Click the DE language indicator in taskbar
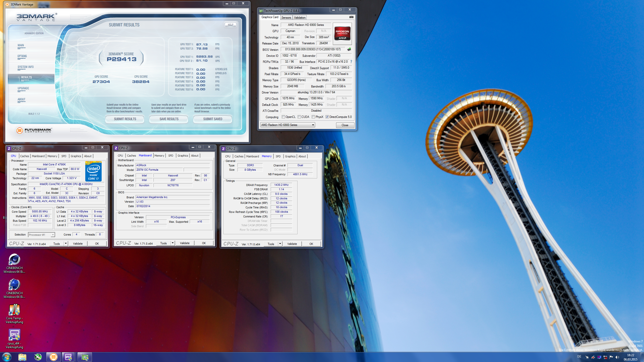This screenshot has height=362, width=644. [x=579, y=356]
